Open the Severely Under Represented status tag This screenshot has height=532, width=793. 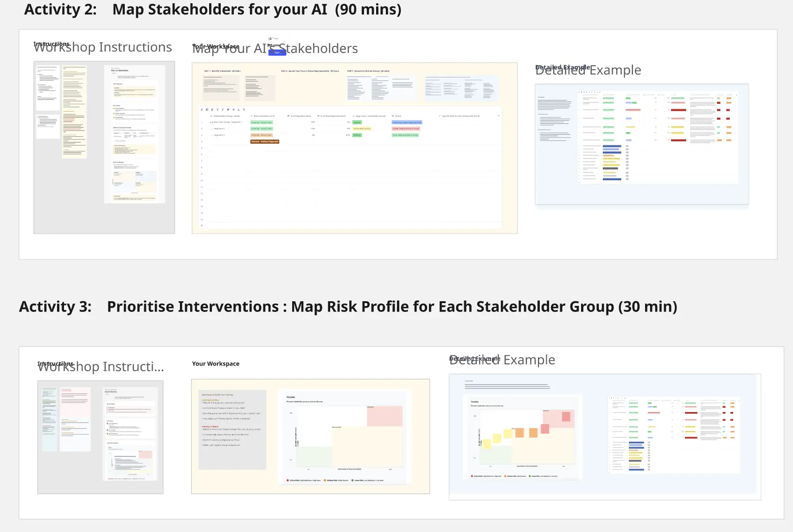coord(407,122)
